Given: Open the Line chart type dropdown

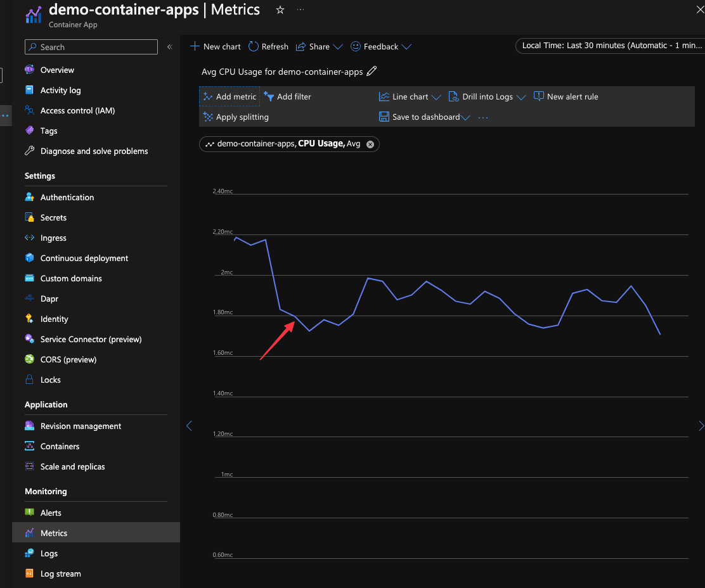Looking at the screenshot, I should pos(410,96).
